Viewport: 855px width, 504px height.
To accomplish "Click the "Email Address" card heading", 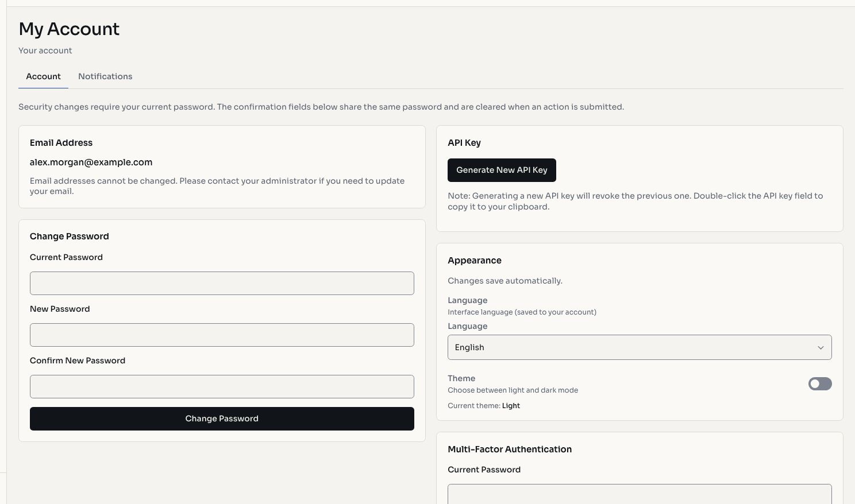I will click(61, 143).
